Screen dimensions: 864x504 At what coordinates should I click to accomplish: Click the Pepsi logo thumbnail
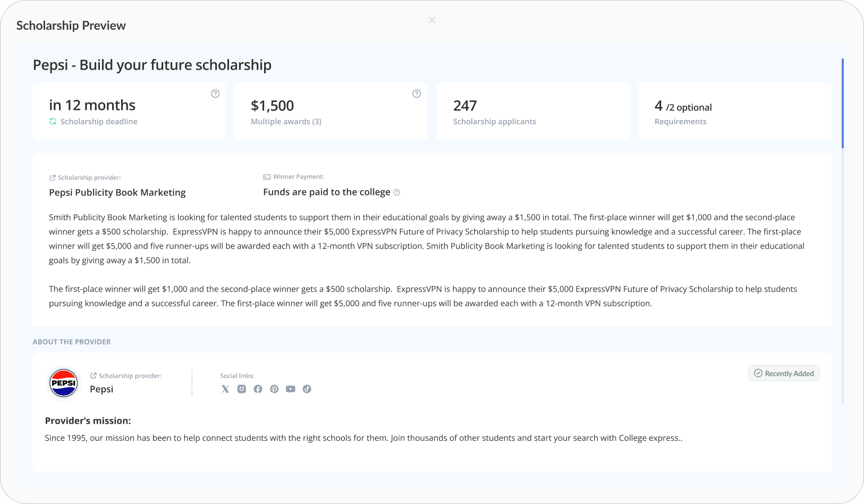[64, 383]
